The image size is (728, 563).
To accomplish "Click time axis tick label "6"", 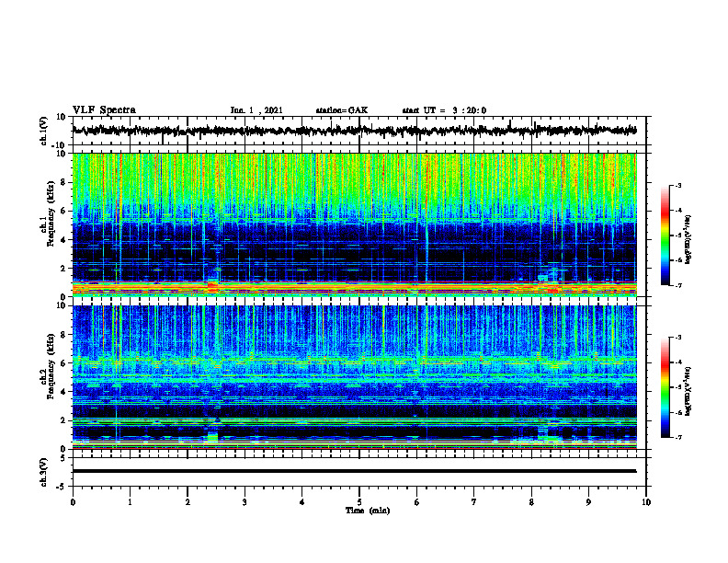I will (417, 502).
